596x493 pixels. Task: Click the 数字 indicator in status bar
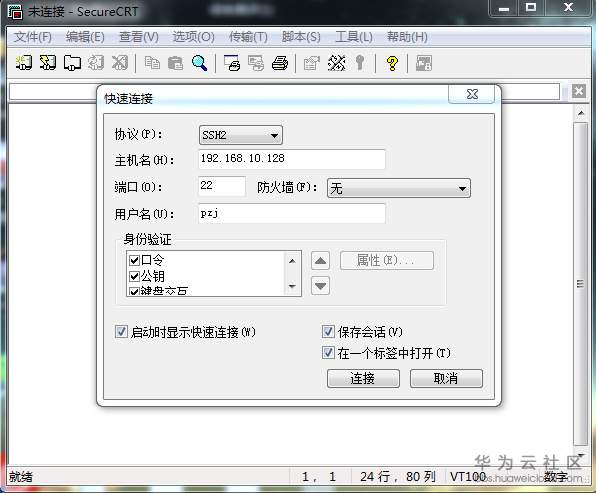(x=556, y=477)
